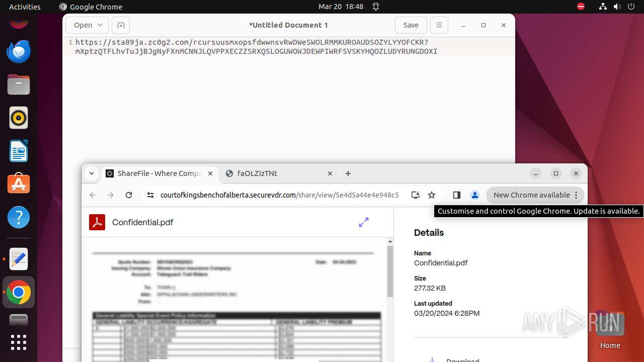This screenshot has height=362, width=644.
Task: Open Activities overview
Action: 25,7
